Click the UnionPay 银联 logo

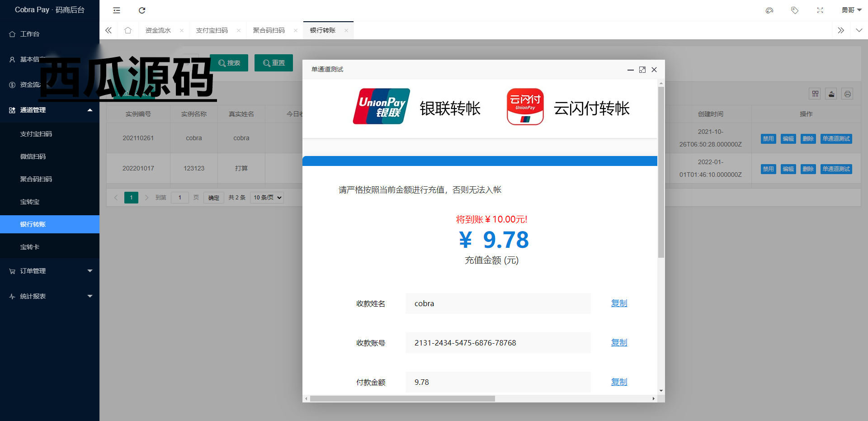click(381, 106)
